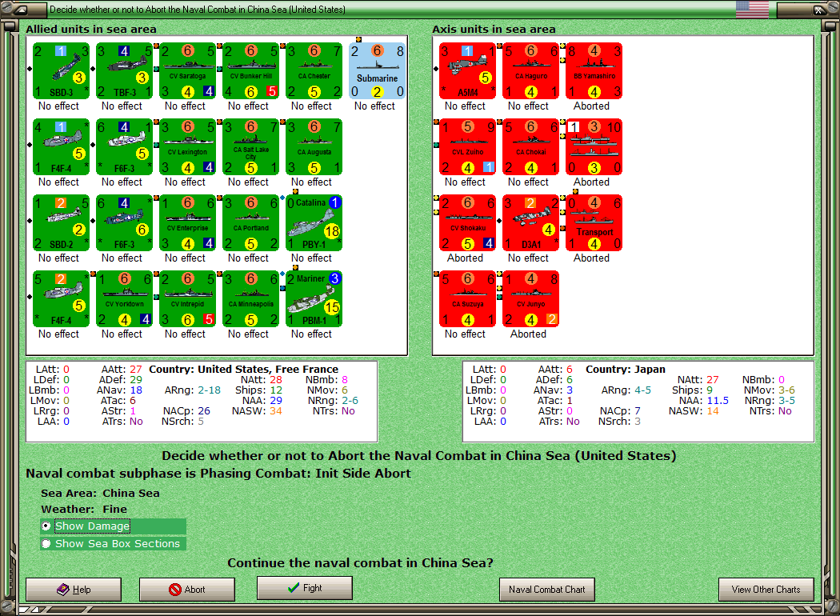Click the Fight button
The image size is (840, 616).
(x=305, y=588)
